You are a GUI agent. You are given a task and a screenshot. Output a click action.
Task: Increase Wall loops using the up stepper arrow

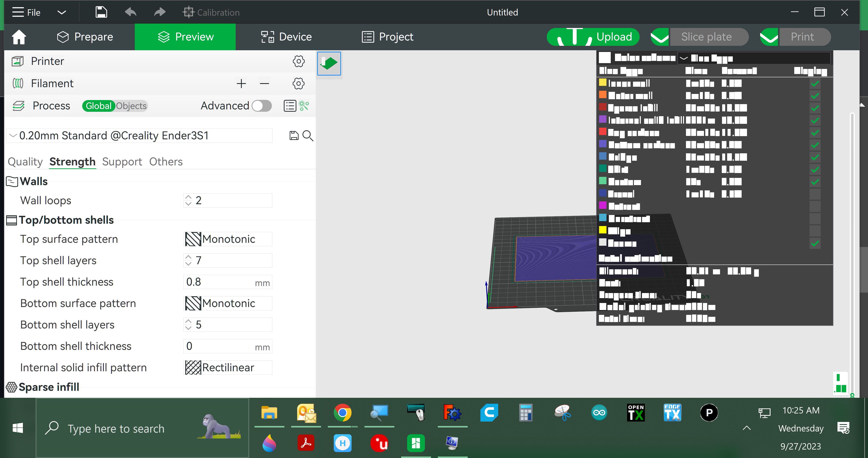coord(188,197)
